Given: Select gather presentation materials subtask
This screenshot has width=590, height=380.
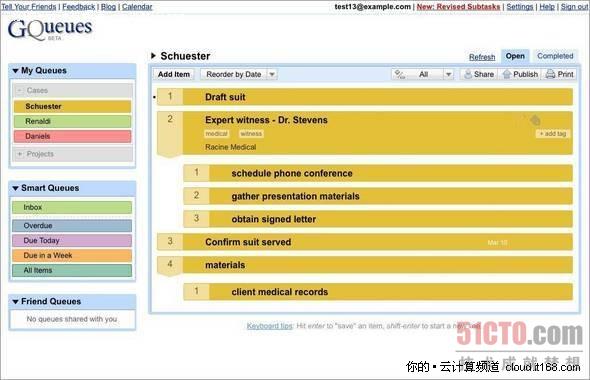Looking at the screenshot, I should (391, 196).
